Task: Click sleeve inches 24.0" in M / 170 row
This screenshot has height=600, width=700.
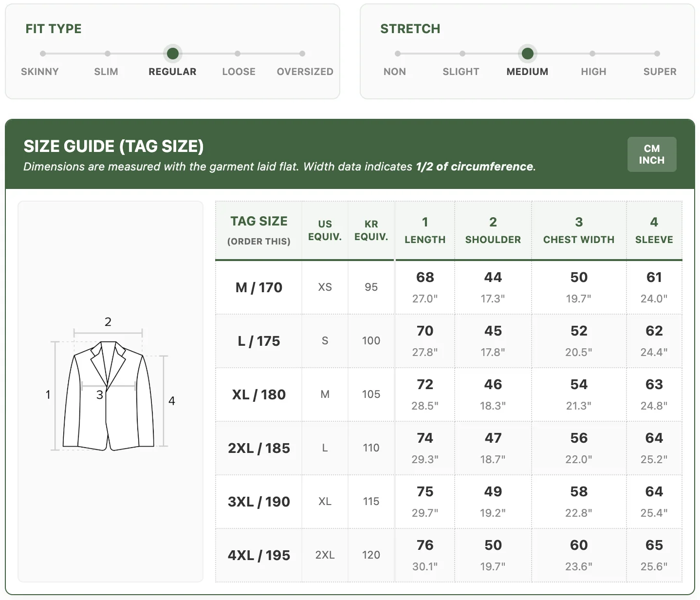Action: click(654, 299)
